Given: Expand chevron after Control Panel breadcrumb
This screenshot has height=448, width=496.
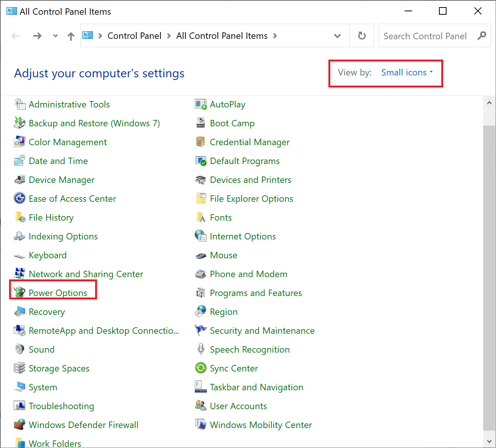Looking at the screenshot, I should (169, 36).
